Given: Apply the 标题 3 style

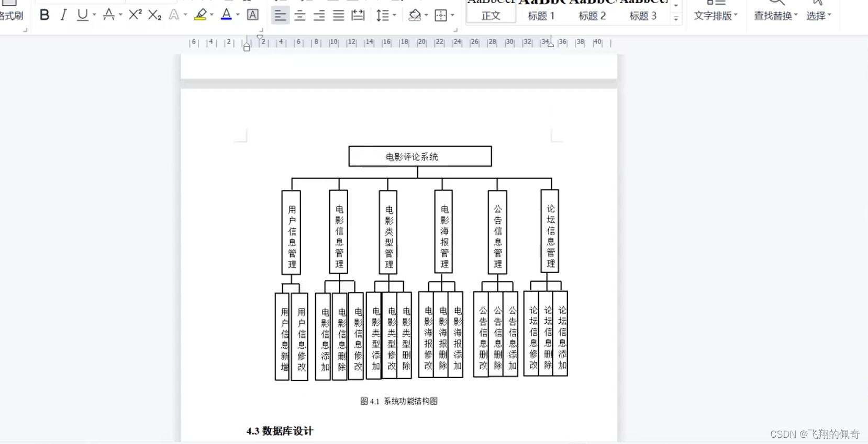Looking at the screenshot, I should pos(643,16).
